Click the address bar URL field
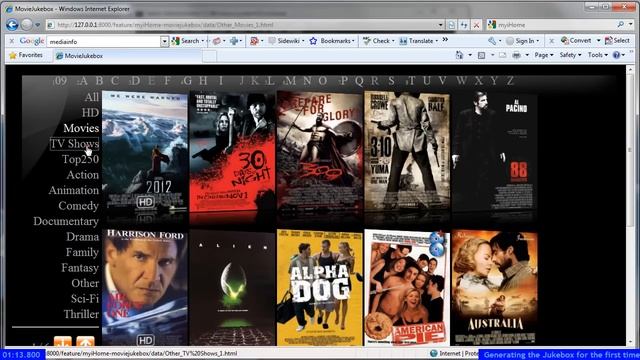640x360 pixels. click(245, 25)
